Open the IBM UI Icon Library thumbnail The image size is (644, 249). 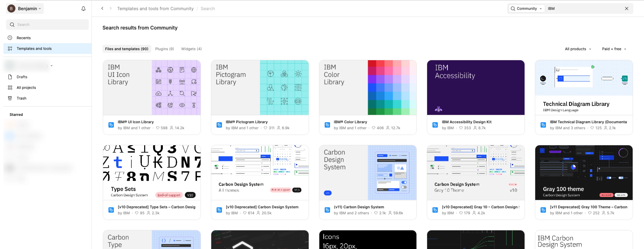coord(152,87)
